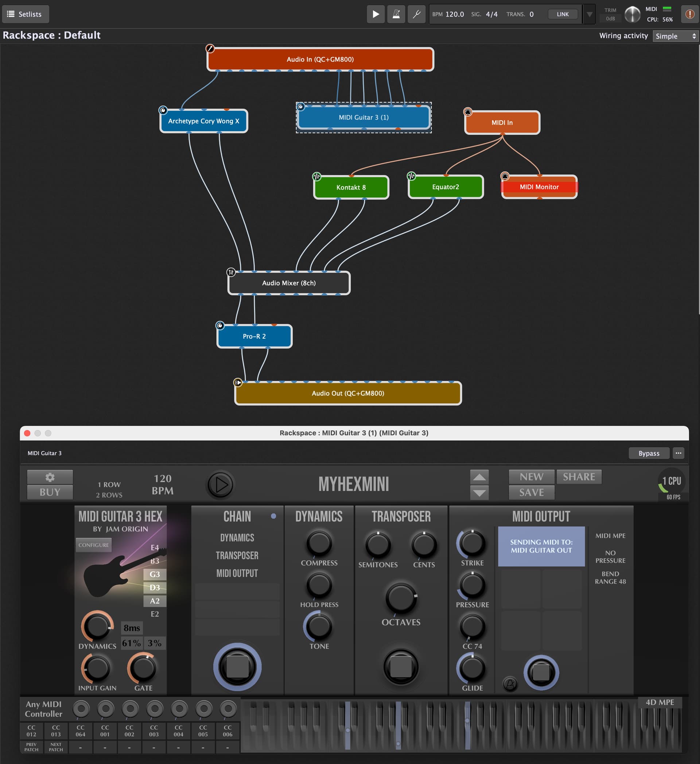
Task: Click the SHARE patch button
Action: point(579,477)
